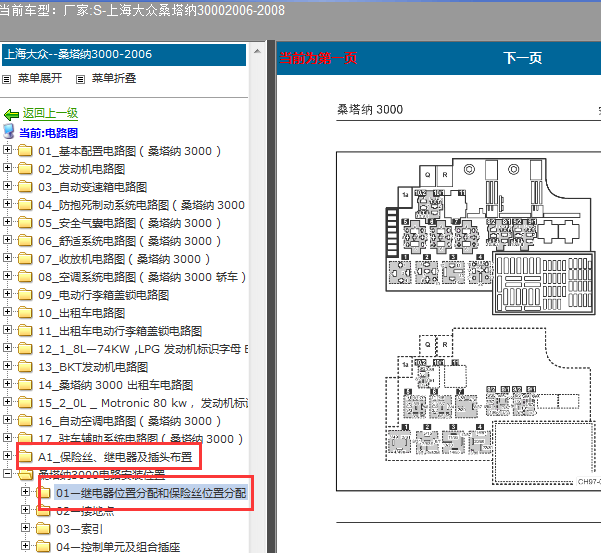Click the 当前:电路图 label

click(48, 133)
